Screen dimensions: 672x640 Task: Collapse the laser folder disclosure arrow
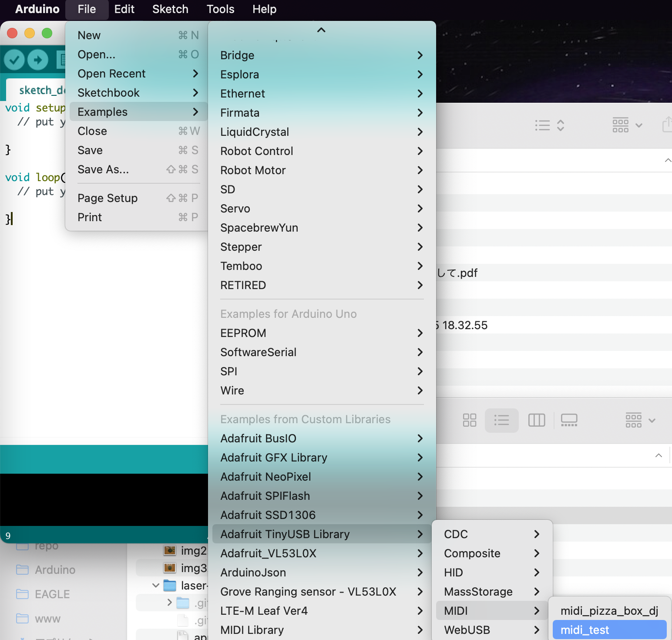point(155,586)
